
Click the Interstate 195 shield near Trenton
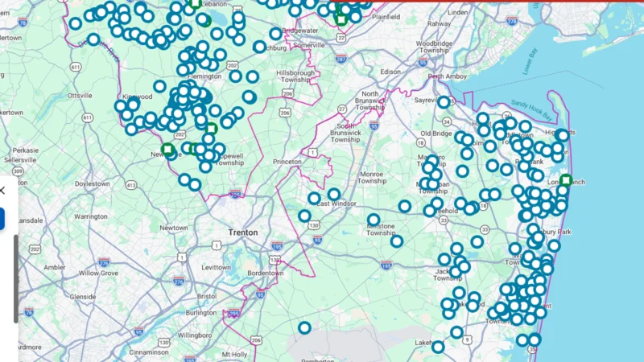tap(277, 245)
